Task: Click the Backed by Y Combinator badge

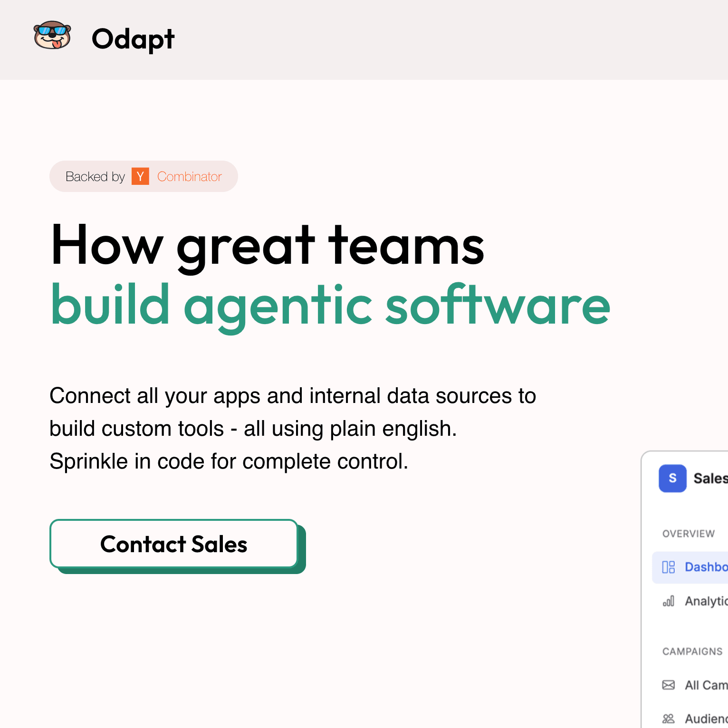Action: pyautogui.click(x=144, y=176)
